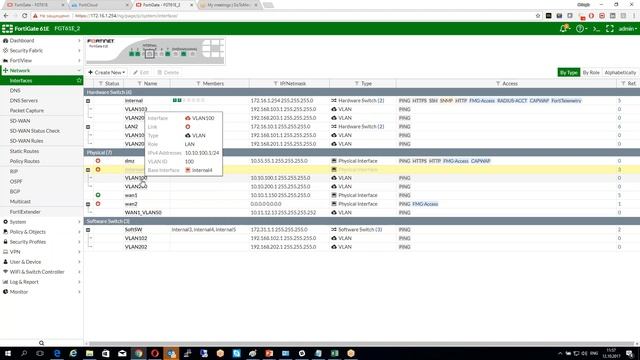The width and height of the screenshot is (640, 360).
Task: Click the Delete button in toolbar
Action: coord(168,72)
